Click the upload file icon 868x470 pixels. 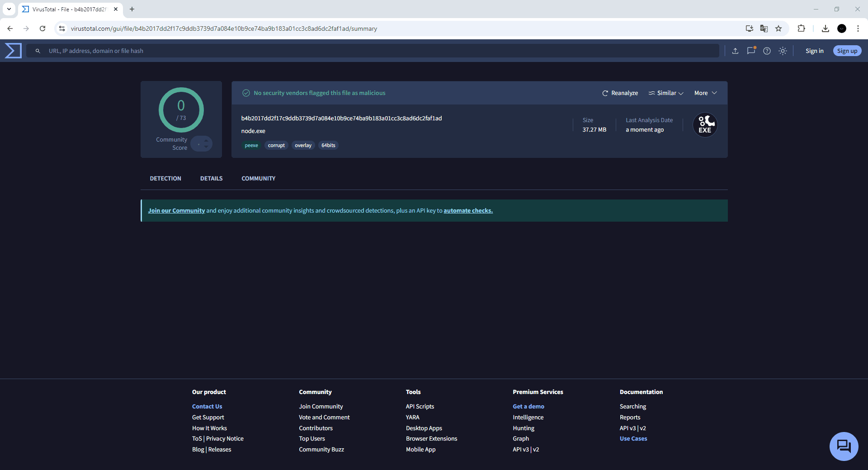pyautogui.click(x=735, y=51)
